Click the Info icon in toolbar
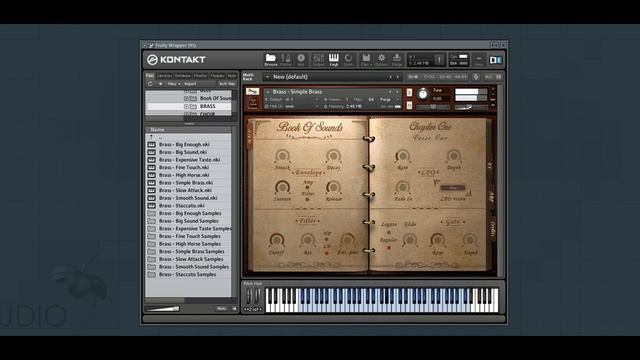The width and height of the screenshot is (640, 360). (301, 60)
